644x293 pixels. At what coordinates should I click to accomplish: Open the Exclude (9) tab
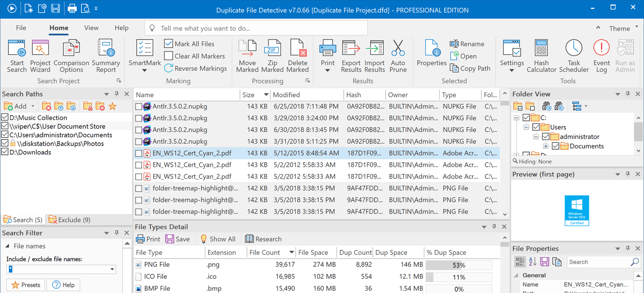pos(69,219)
